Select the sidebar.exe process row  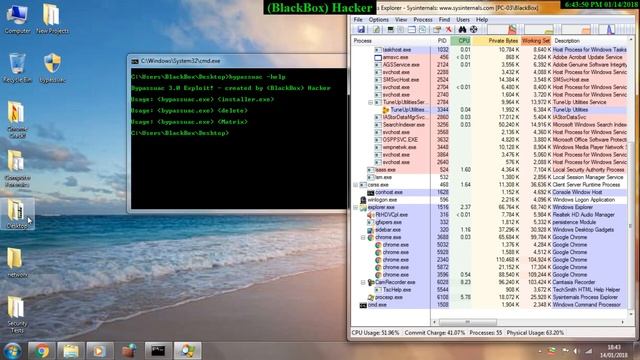[489, 230]
